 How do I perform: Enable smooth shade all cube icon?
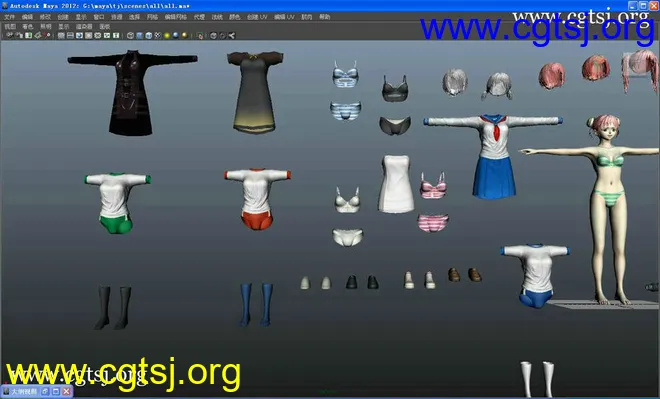tap(139, 35)
